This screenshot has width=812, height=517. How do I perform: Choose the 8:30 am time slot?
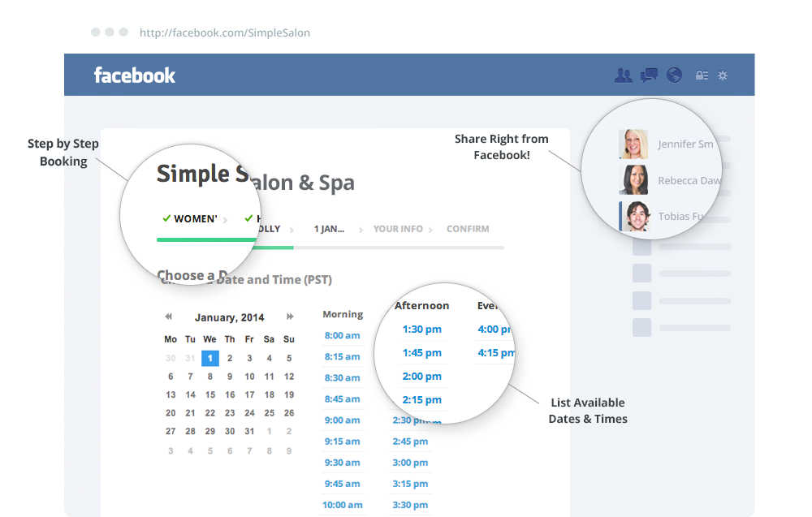tap(342, 377)
